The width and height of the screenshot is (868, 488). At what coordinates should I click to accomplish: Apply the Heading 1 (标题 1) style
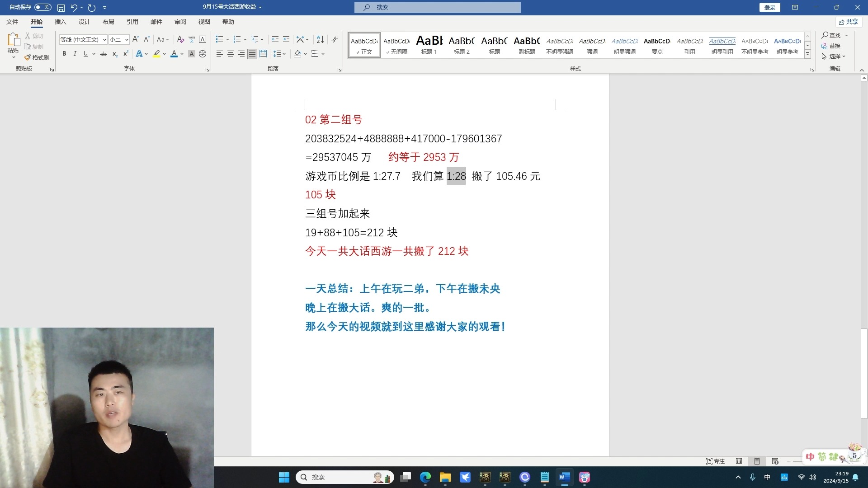(x=429, y=45)
